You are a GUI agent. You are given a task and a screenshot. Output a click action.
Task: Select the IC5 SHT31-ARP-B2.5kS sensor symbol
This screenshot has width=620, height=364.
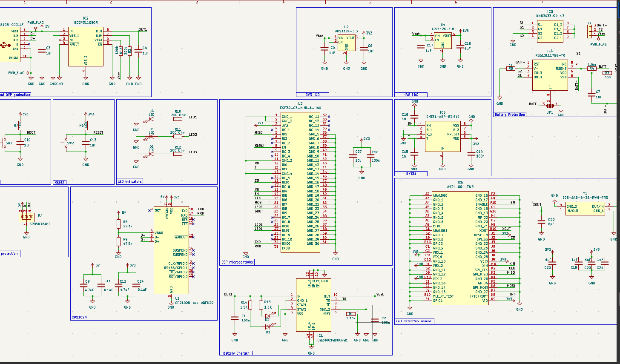[x=442, y=136]
